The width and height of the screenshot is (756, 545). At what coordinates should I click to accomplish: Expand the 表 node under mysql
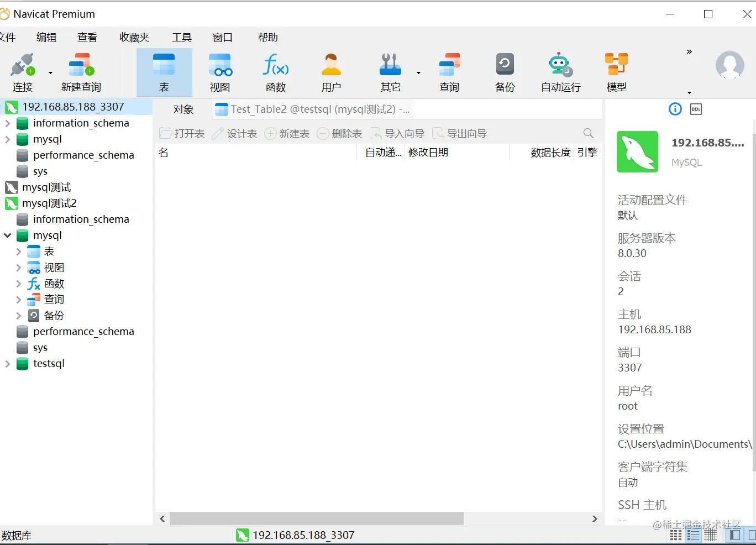pos(19,251)
